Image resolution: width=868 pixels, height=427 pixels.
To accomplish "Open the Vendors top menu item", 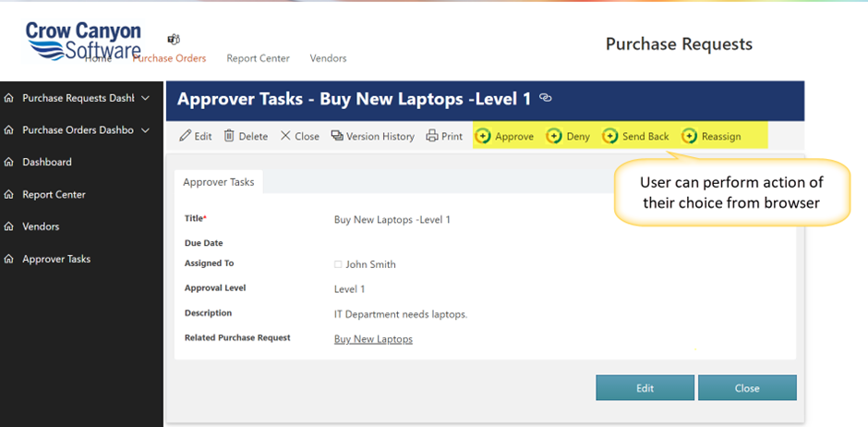I will click(x=328, y=58).
